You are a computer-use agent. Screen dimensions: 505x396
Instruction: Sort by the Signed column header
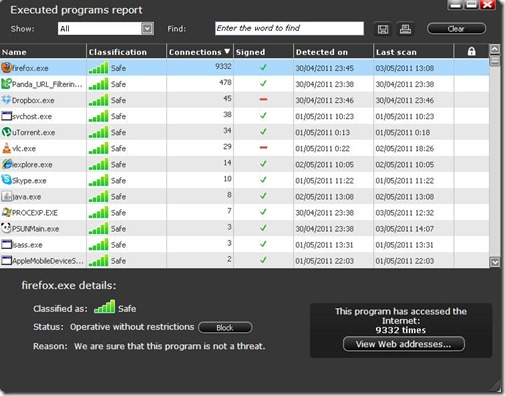pos(250,52)
